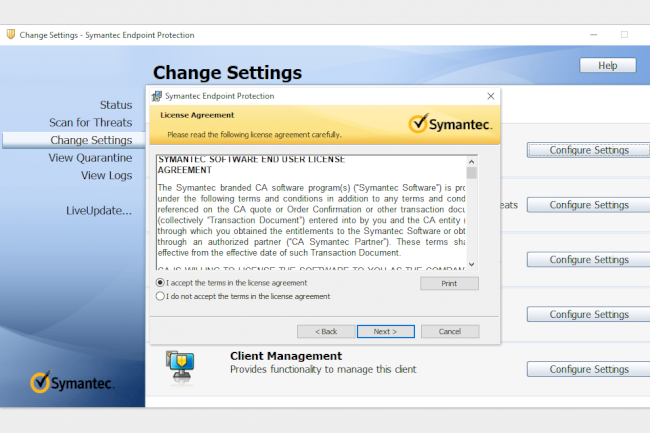Screen dimensions: 650x433
Task: Select 'I accept the terms' radio button
Action: point(160,283)
